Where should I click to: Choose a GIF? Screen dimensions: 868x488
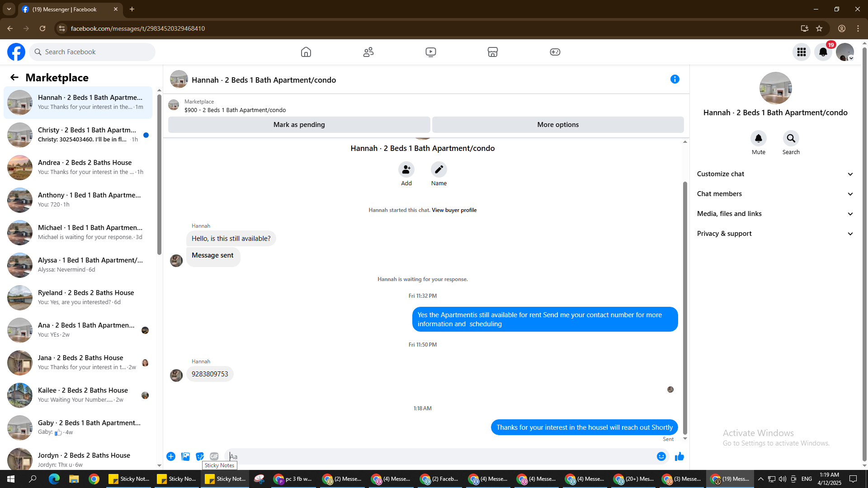(x=214, y=456)
